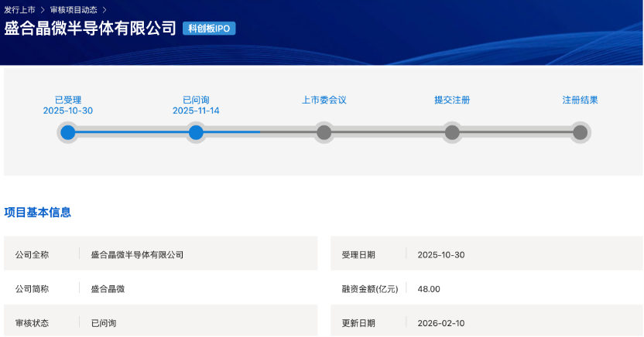
Task: Click the chevron right after 审核项目动态
Action: click(104, 10)
